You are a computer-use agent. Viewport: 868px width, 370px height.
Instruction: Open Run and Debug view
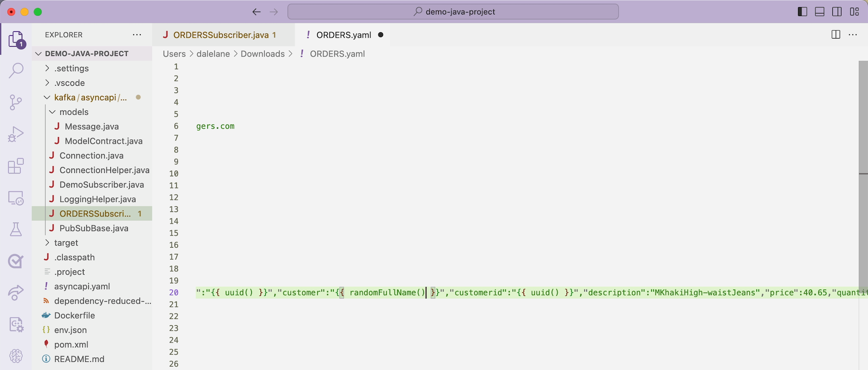coord(16,134)
